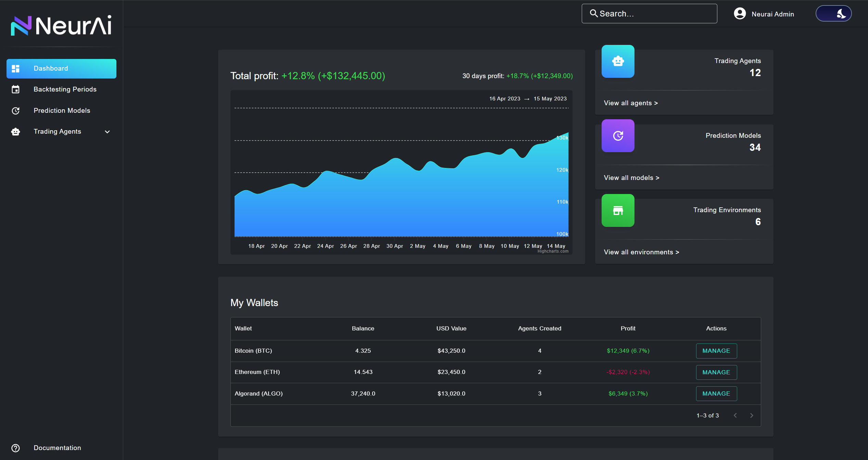The width and height of the screenshot is (868, 460).
Task: Follow the View all environments link
Action: point(641,252)
